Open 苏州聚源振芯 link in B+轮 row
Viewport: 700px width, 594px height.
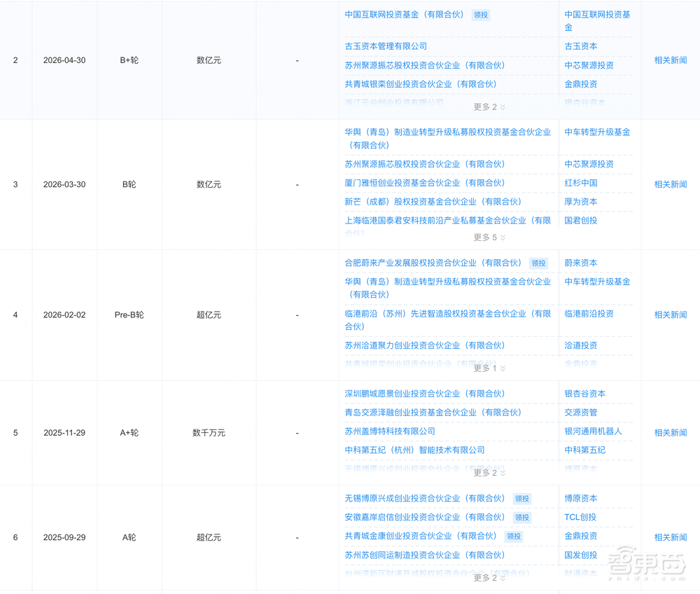coord(425,65)
